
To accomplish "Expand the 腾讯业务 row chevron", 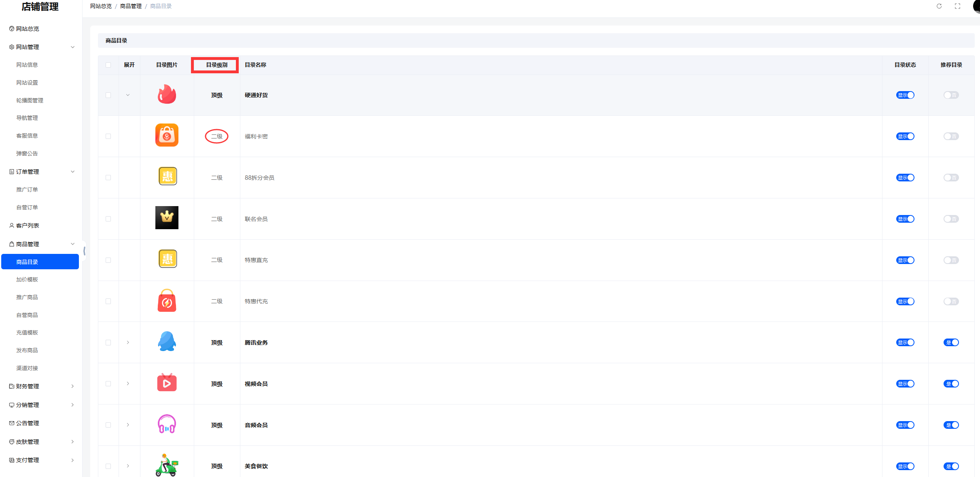I will tap(128, 343).
